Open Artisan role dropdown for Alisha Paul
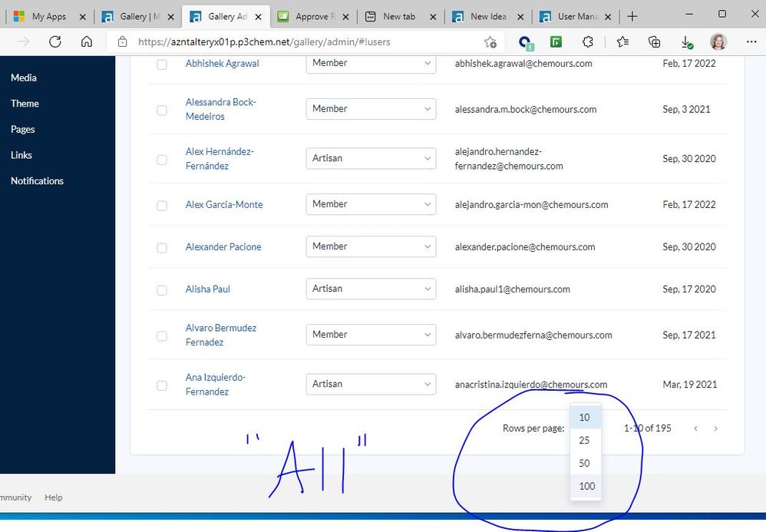 pyautogui.click(x=371, y=289)
